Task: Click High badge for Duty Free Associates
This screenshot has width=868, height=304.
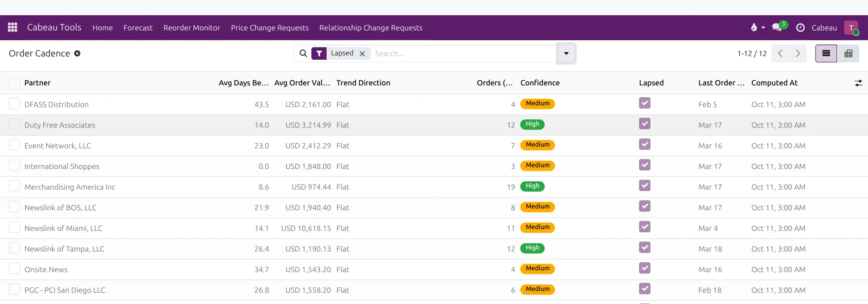Action: point(532,124)
